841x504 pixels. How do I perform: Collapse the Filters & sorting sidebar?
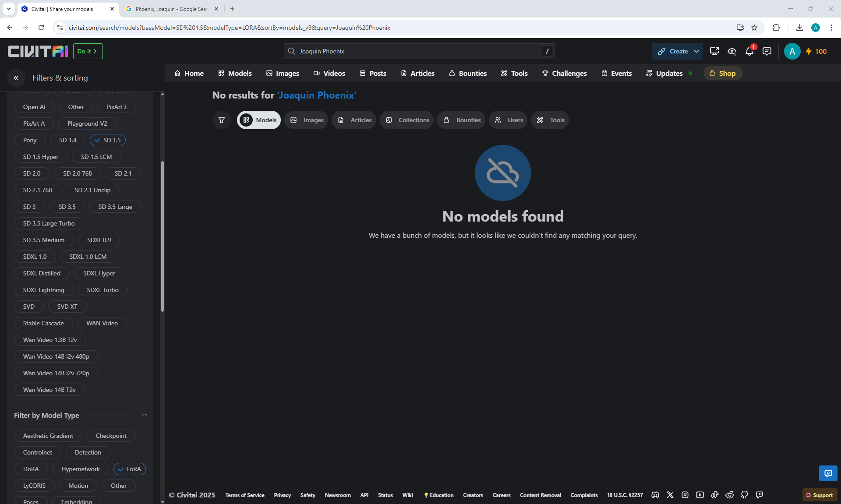coord(16,78)
